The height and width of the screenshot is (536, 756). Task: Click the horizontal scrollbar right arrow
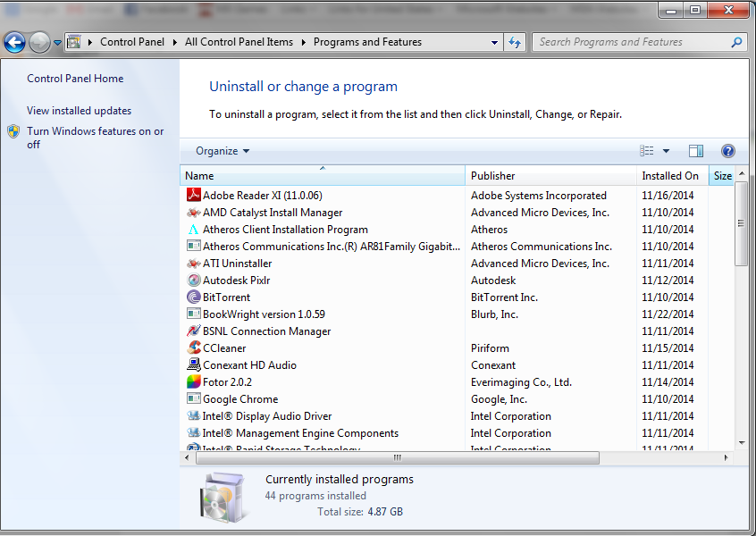click(726, 457)
